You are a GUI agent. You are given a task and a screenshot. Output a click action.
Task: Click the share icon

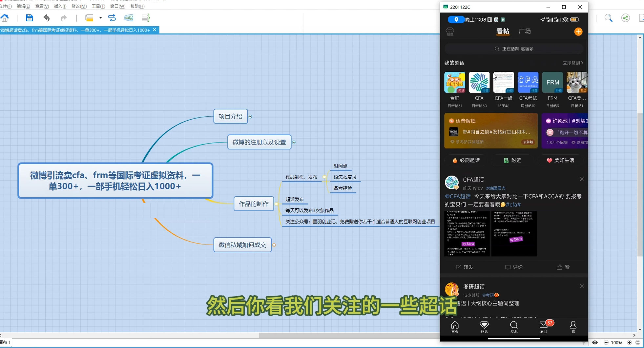(625, 18)
